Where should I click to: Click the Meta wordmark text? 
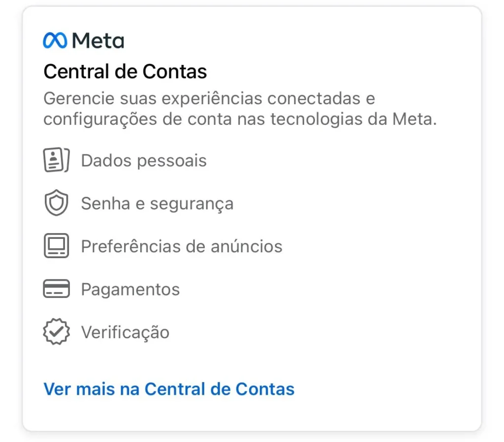[x=98, y=41]
